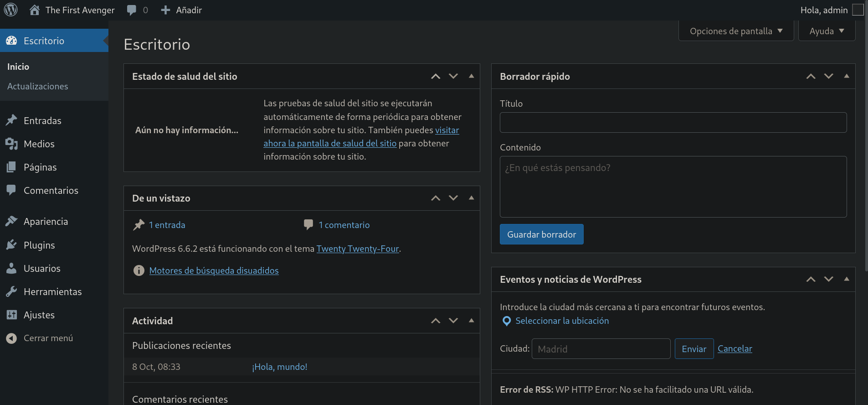
Task: Move De un vistazo panel up
Action: [436, 198]
